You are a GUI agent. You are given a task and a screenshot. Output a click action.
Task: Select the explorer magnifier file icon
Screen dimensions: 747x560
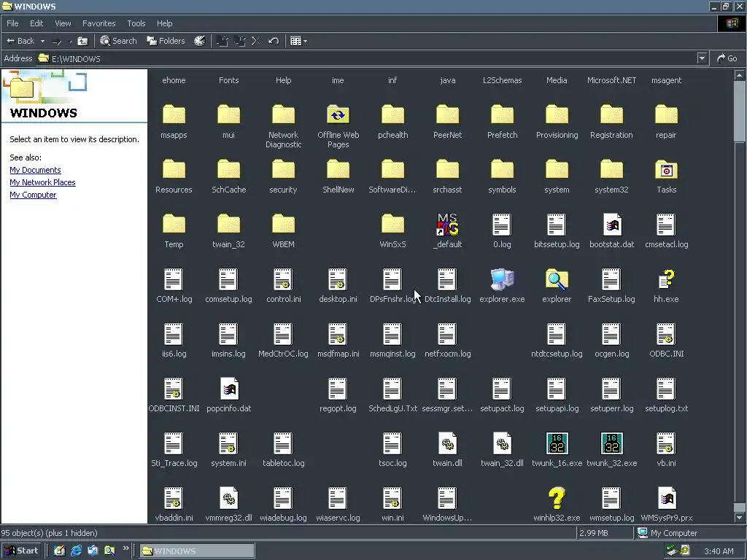[x=557, y=279]
